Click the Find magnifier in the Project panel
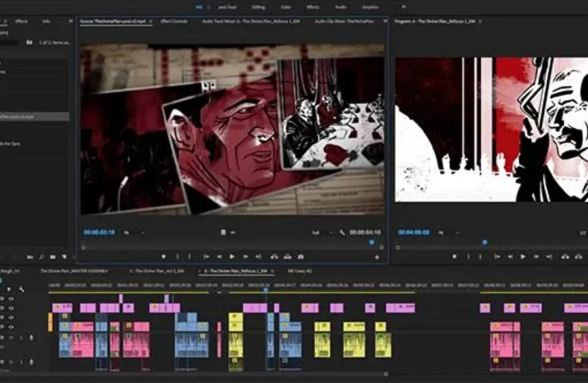Viewport: 588px width, 383px height. pos(41,257)
